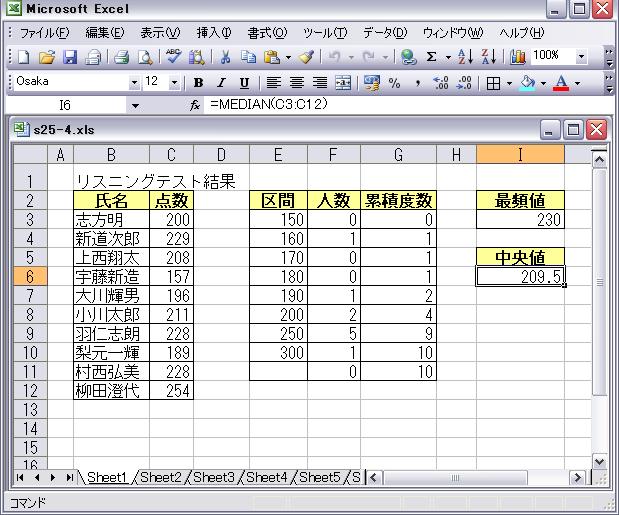Screen dimensions: 619x515
Task: Cut selection with the scissors icon
Action: [x=225, y=58]
